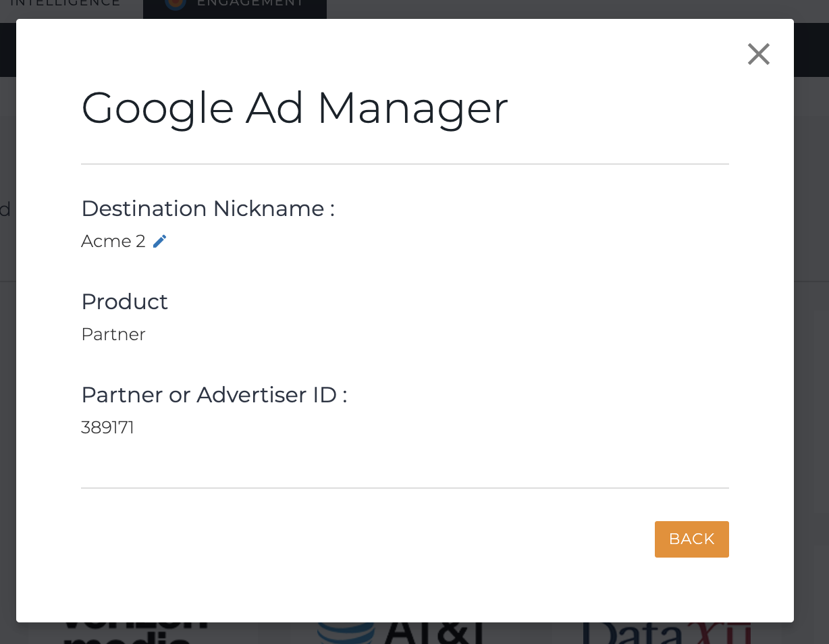Click the Destination Nickname label
Screen dimensions: 829x644
click(208, 209)
